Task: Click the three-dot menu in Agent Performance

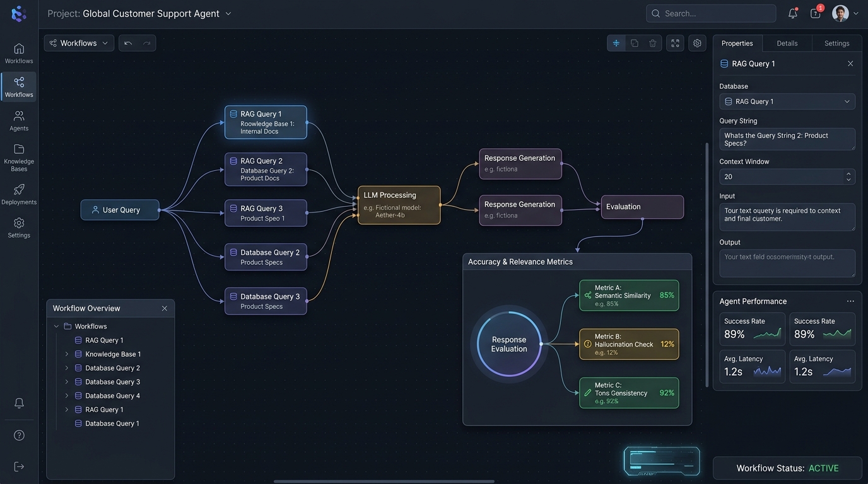Action: pyautogui.click(x=850, y=301)
